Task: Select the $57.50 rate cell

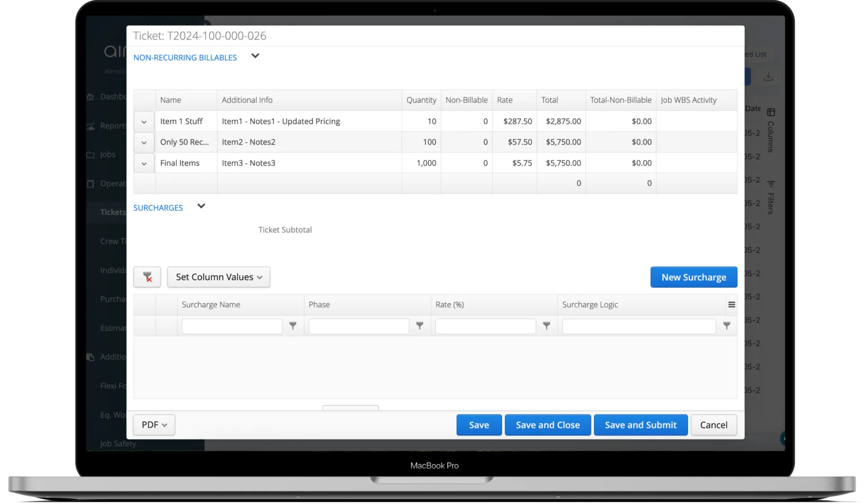Action: coord(514,142)
